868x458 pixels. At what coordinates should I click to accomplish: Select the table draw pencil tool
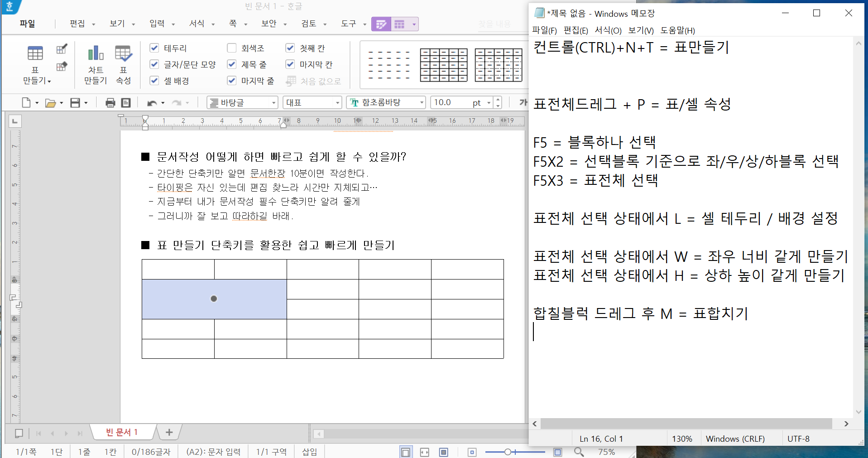(x=62, y=49)
